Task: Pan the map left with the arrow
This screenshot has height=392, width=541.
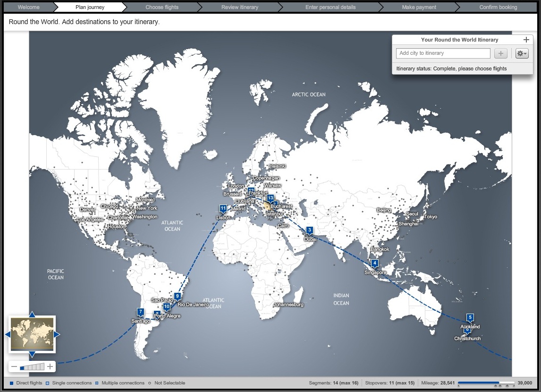Action: 8,334
